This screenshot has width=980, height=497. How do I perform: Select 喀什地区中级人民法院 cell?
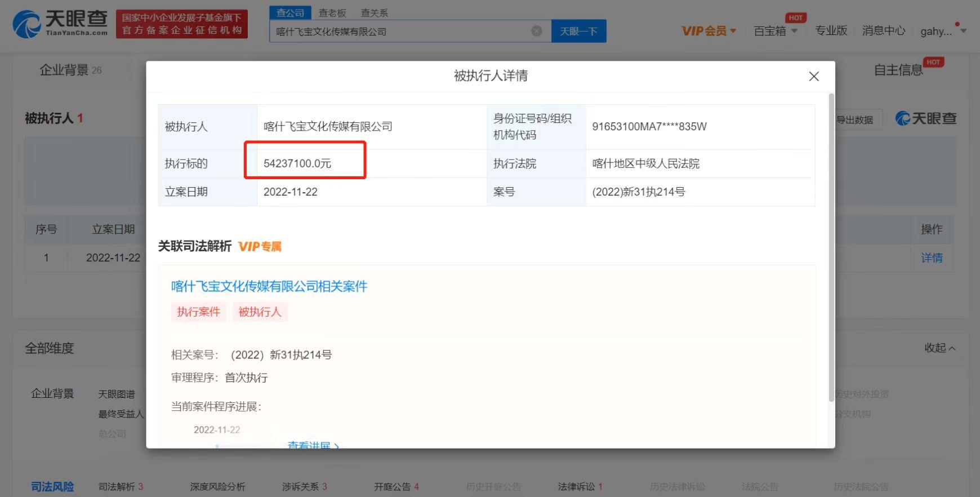(646, 163)
